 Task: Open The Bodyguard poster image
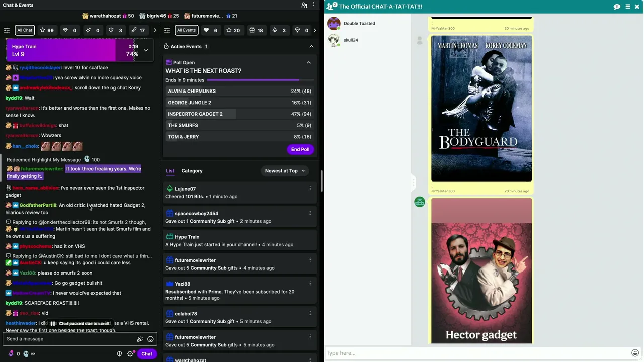(481, 108)
